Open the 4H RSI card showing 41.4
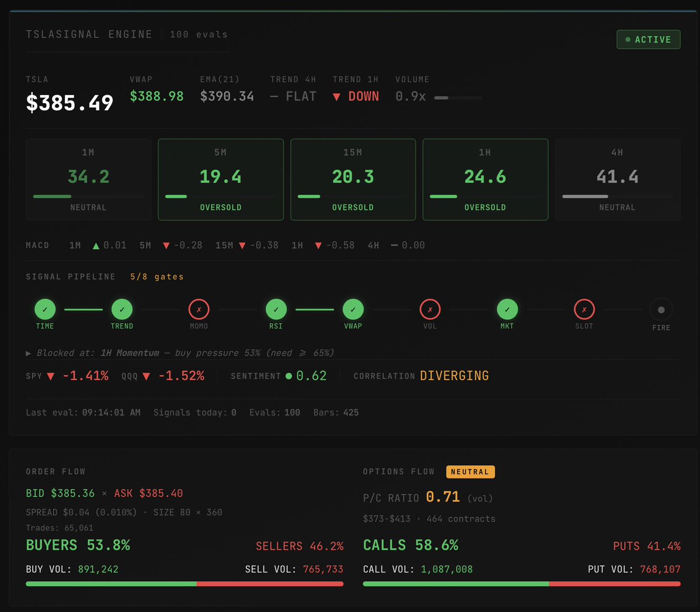Image resolution: width=700 pixels, height=612 pixels. pos(618,179)
